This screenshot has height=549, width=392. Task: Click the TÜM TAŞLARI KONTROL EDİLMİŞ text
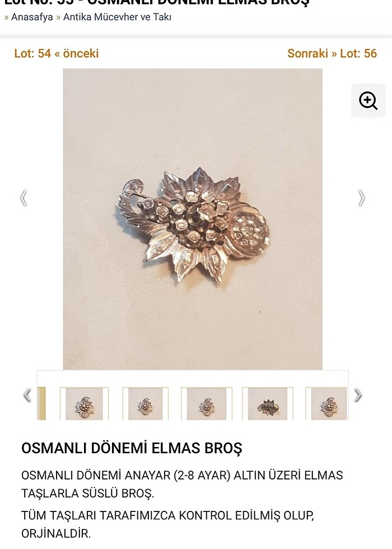pos(167,524)
